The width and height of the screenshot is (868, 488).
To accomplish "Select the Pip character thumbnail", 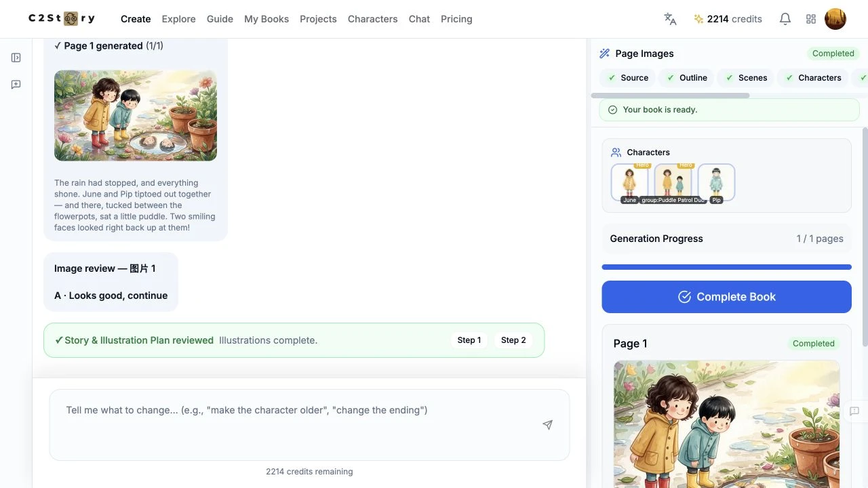I will [716, 183].
